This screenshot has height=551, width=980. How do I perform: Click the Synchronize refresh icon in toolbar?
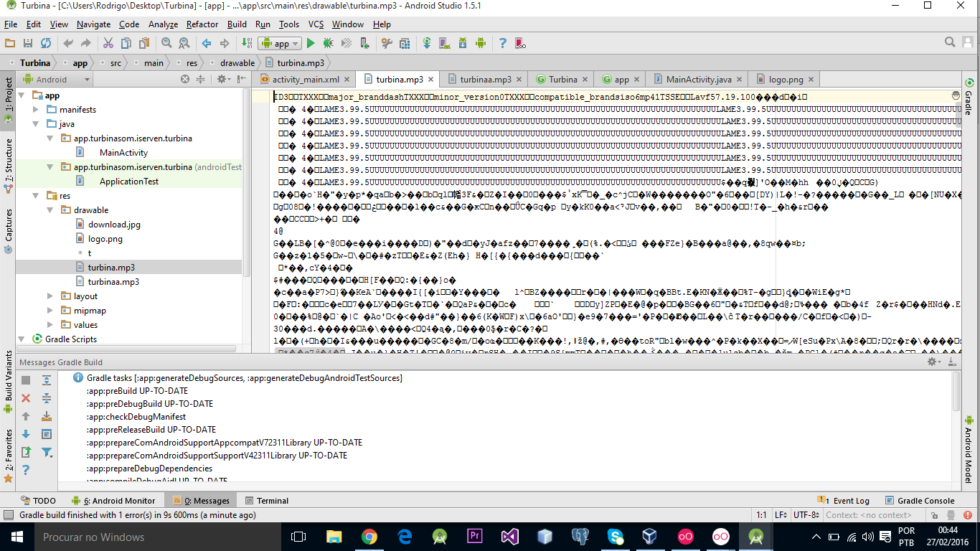click(46, 44)
